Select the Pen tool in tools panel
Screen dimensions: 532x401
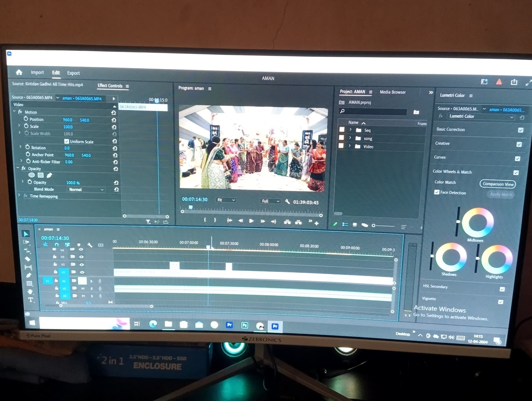click(29, 275)
